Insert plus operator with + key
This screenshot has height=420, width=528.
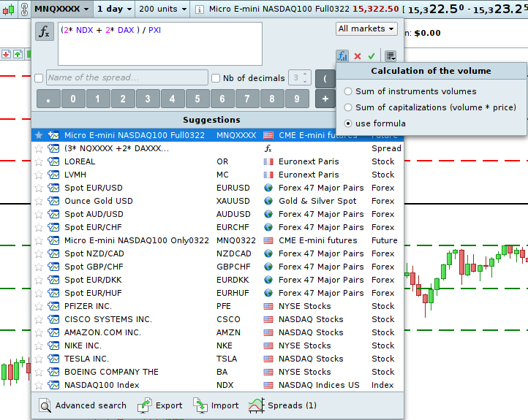tap(325, 99)
